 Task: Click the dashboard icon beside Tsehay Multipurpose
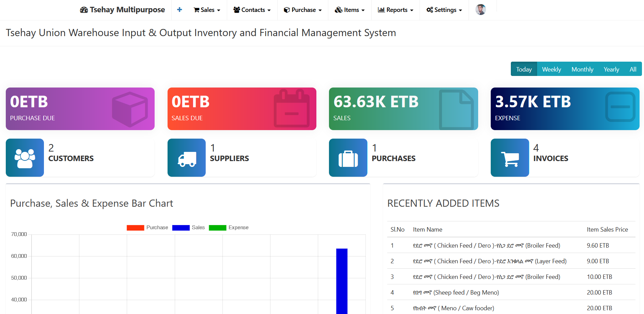[x=84, y=10]
